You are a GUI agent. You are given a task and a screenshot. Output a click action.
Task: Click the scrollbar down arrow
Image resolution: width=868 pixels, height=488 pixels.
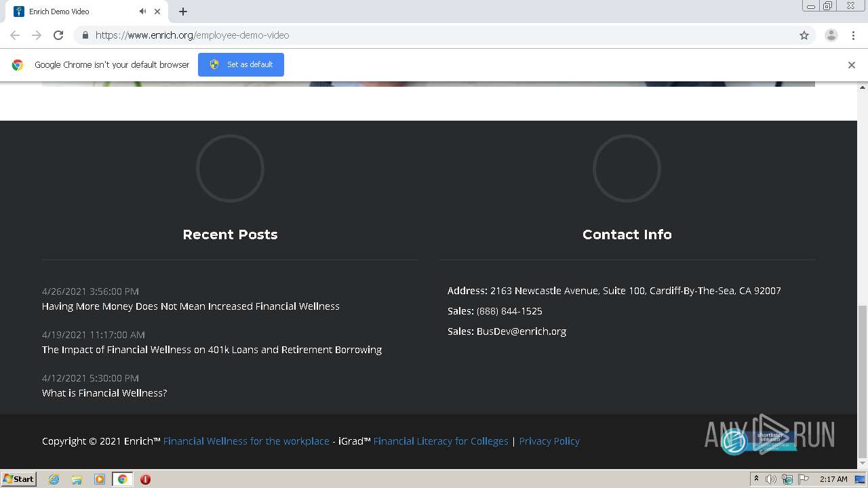(x=863, y=464)
